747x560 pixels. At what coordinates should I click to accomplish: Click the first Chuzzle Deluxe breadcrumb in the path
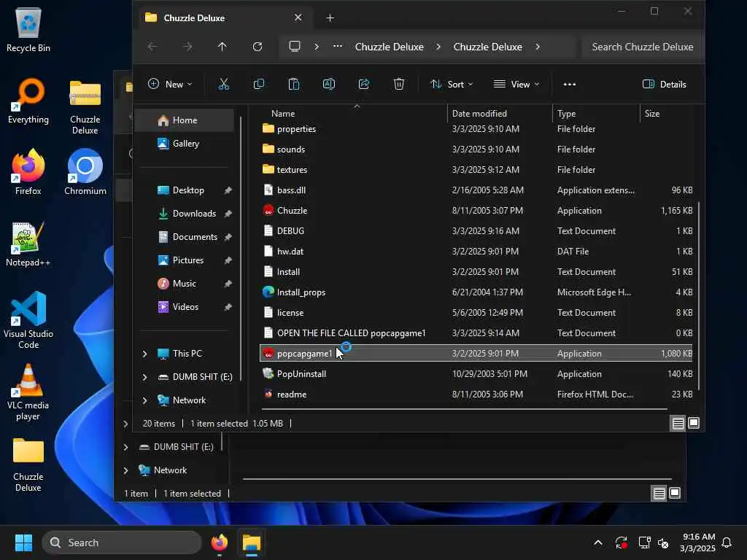[390, 47]
